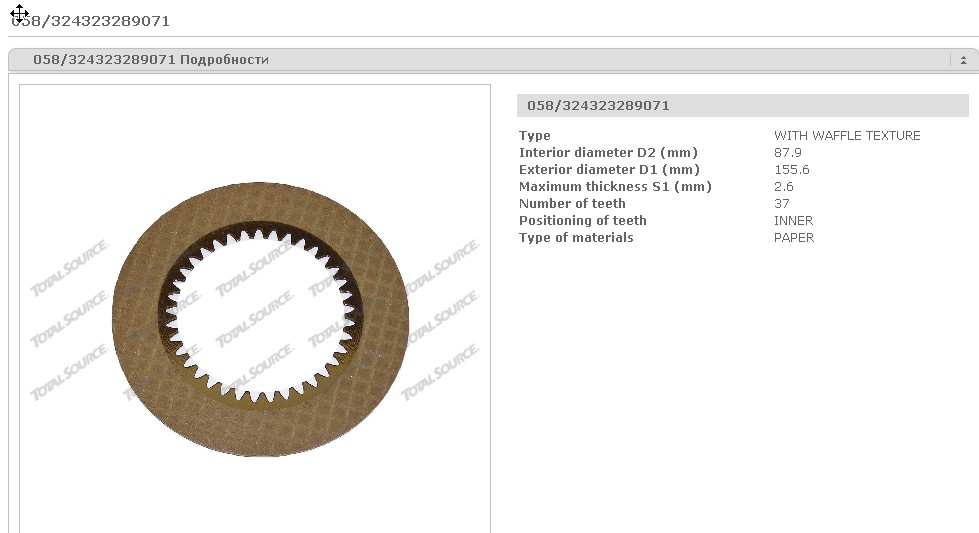The width and height of the screenshot is (979, 533).
Task: Click the Maximum thickness S1 (mm) label
Action: [615, 187]
